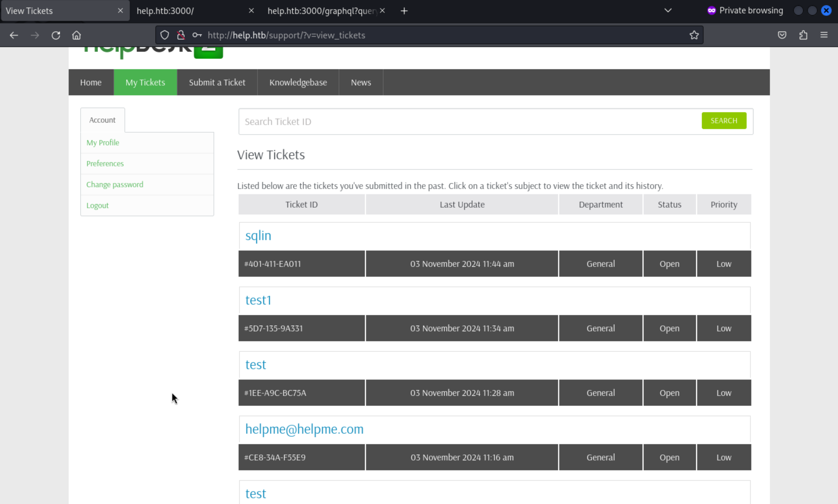Expand the list all tabs dropdown

tap(668, 10)
